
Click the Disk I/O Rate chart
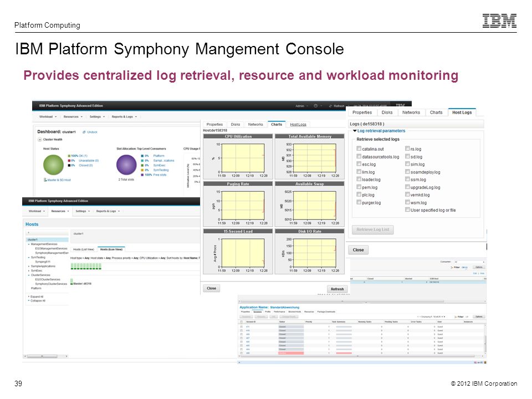(x=309, y=251)
